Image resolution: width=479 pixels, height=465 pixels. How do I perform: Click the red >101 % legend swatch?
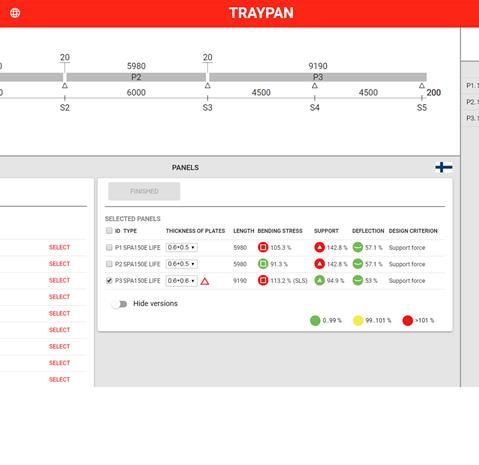(x=407, y=321)
